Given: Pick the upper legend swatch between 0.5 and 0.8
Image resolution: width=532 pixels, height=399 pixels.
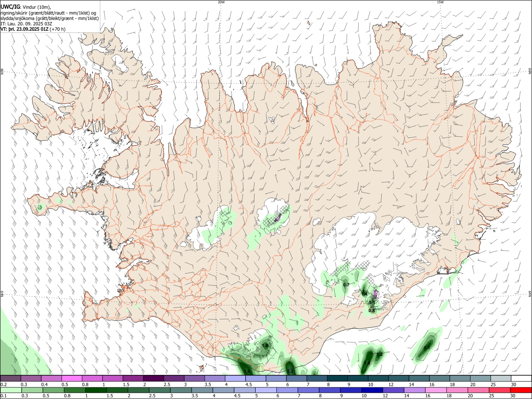Looking at the screenshot, I should click(x=71, y=378).
